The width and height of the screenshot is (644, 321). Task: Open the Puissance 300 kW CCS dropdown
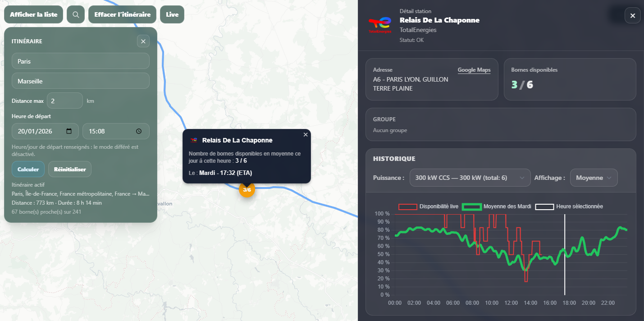tap(470, 178)
